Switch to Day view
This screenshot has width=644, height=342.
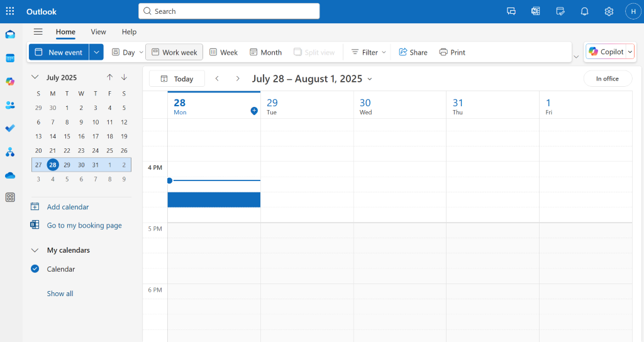click(123, 52)
